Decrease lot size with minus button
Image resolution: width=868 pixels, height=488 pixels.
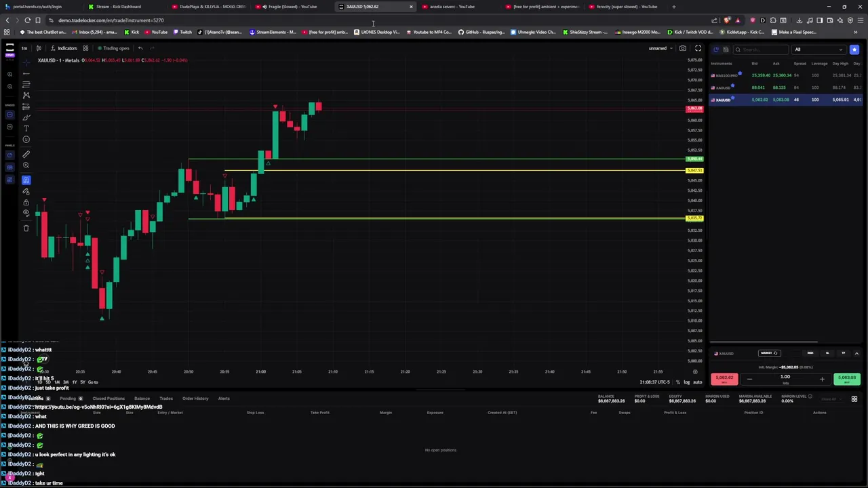749,379
